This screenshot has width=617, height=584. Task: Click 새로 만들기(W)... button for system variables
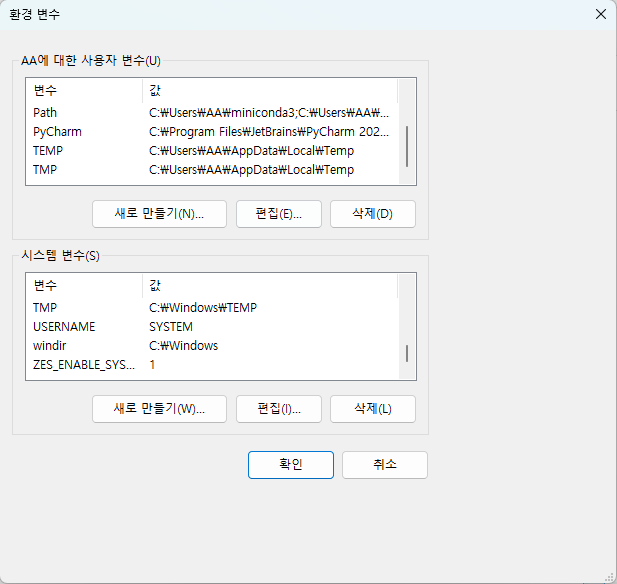coord(159,409)
